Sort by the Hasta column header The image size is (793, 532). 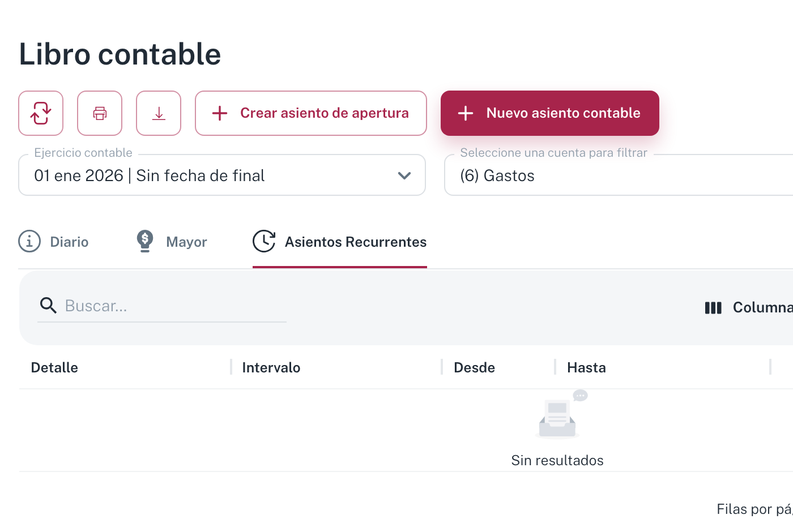point(587,367)
